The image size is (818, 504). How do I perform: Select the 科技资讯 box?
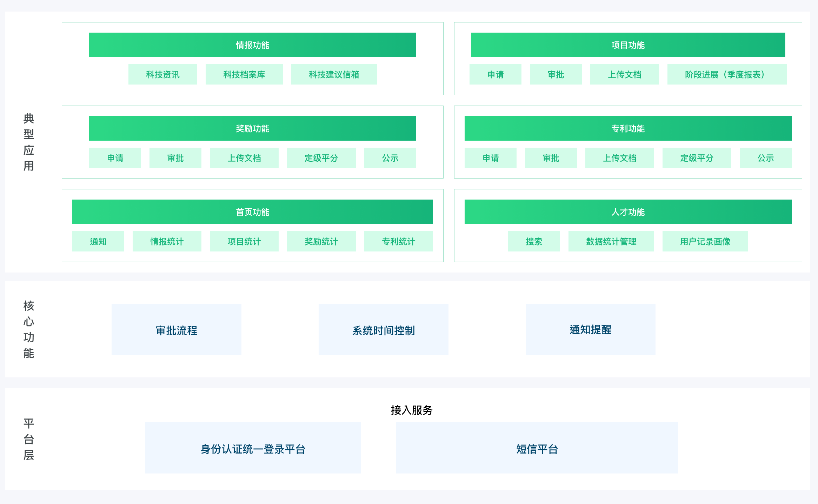(162, 74)
